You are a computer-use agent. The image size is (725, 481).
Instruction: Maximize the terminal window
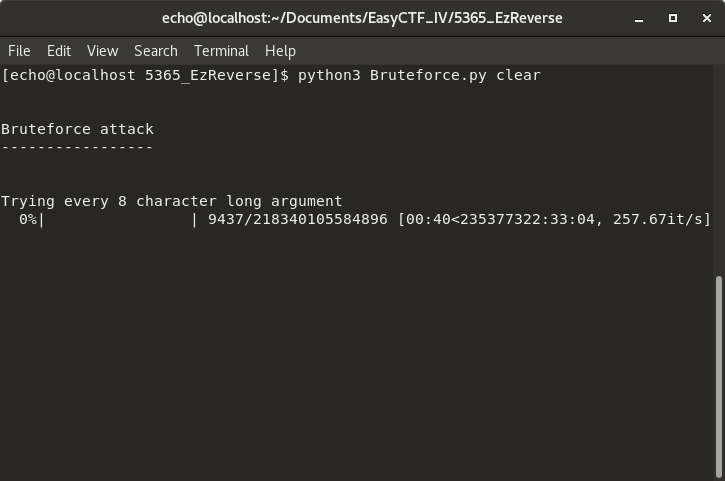point(673,18)
